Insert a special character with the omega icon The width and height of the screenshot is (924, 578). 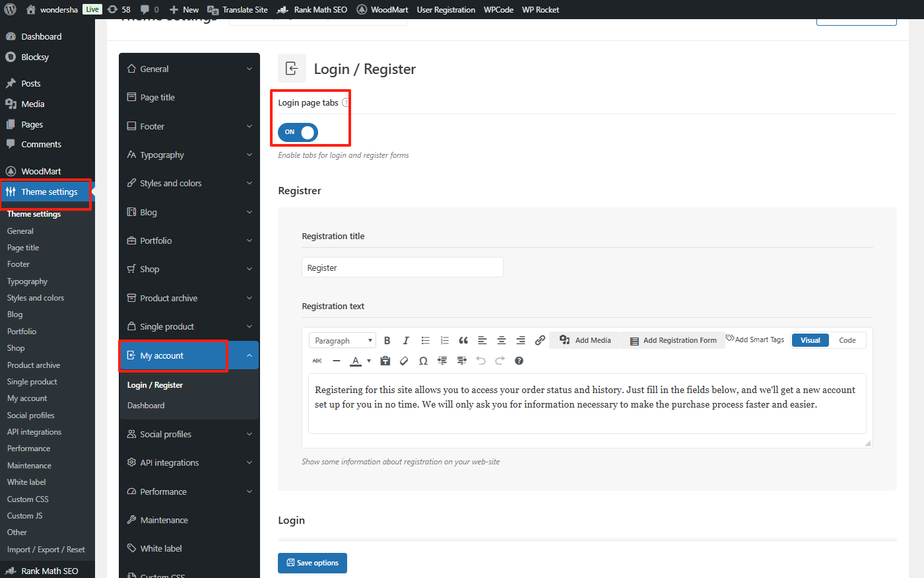pyautogui.click(x=423, y=361)
